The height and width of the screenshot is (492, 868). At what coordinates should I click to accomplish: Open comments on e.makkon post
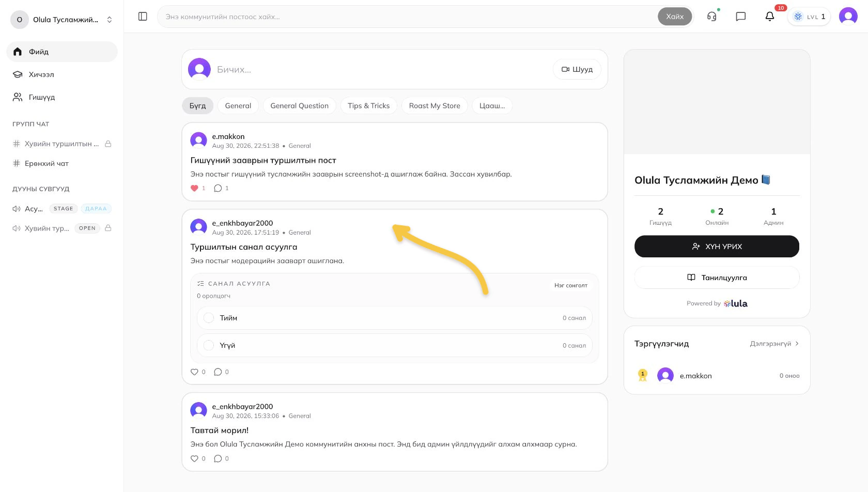(218, 188)
